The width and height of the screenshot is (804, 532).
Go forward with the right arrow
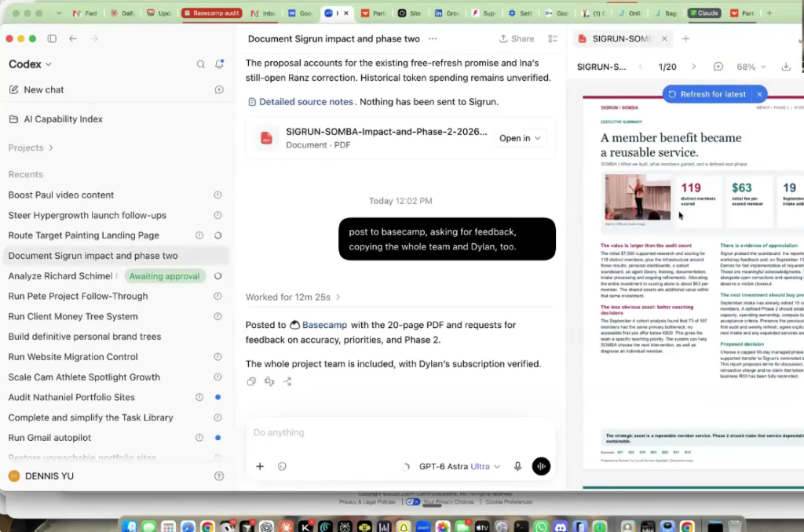(x=94, y=38)
